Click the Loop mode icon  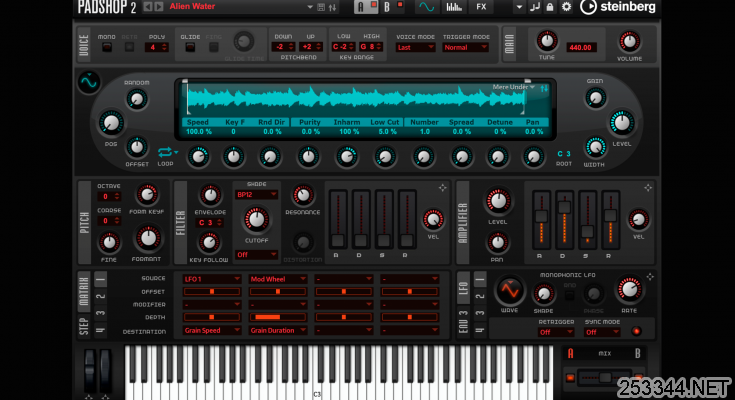(165, 152)
